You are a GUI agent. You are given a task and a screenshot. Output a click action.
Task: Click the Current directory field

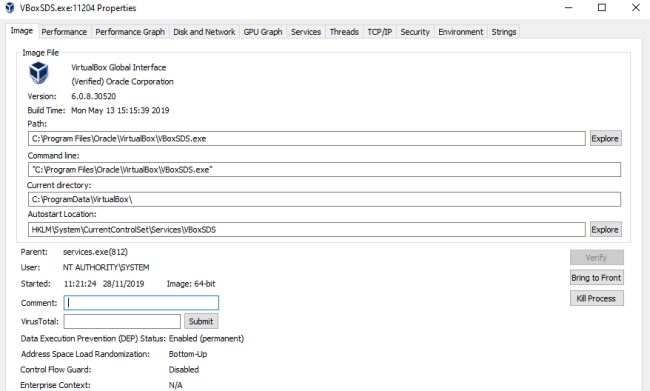point(324,199)
